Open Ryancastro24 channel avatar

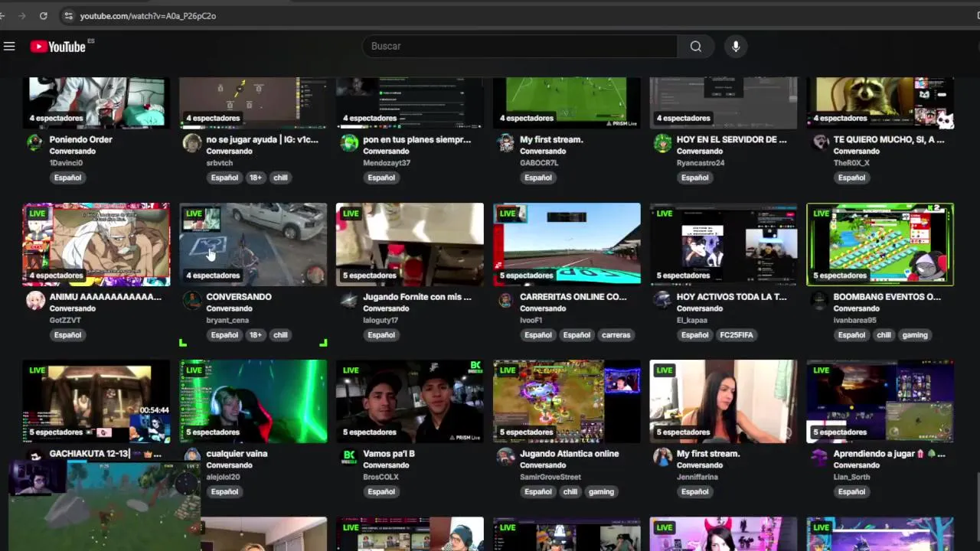pyautogui.click(x=663, y=143)
